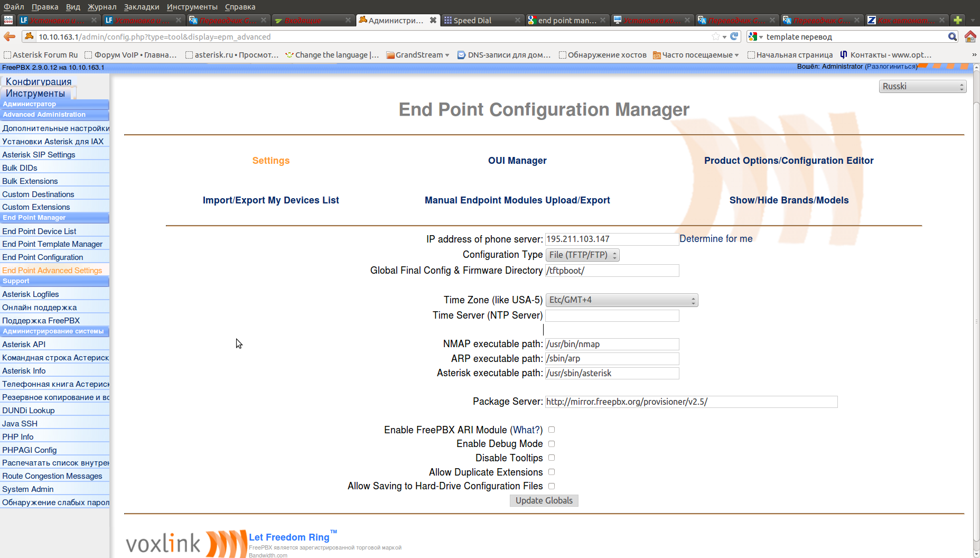Click the search magnifier icon in search bar
980x558 pixels.
pyautogui.click(x=953, y=37)
